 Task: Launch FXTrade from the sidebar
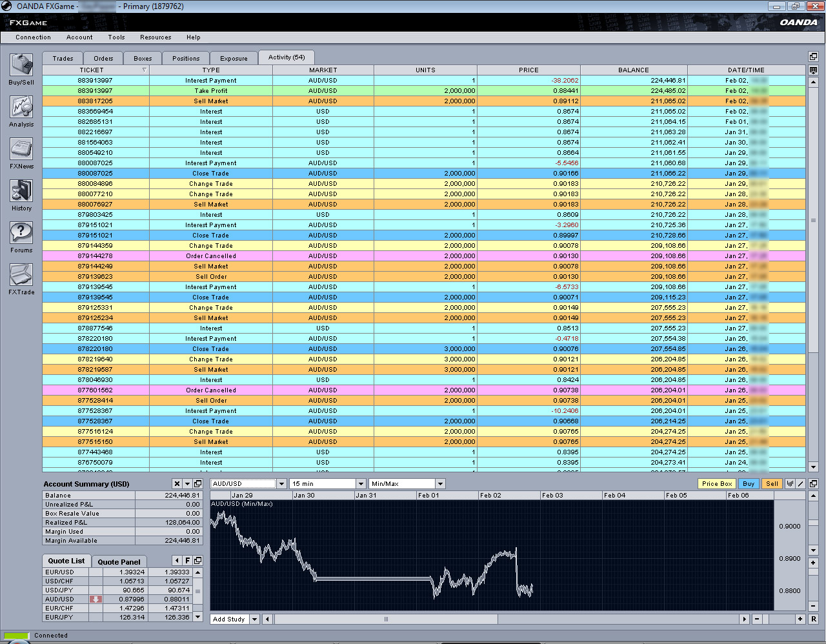click(21, 279)
